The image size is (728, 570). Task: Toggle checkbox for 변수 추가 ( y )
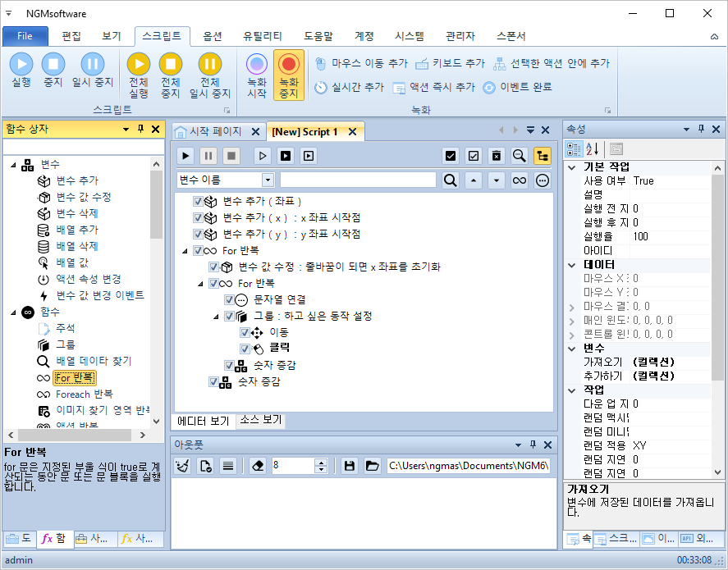coord(199,235)
